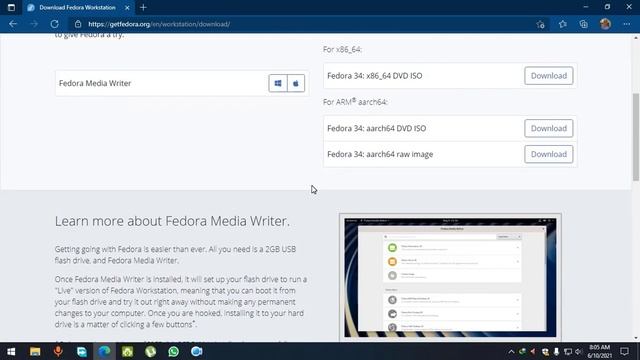The height and width of the screenshot is (360, 640).
Task: Click the 'Fedora 34: aarch64 DVD ISO' label
Action: pyautogui.click(x=376, y=128)
